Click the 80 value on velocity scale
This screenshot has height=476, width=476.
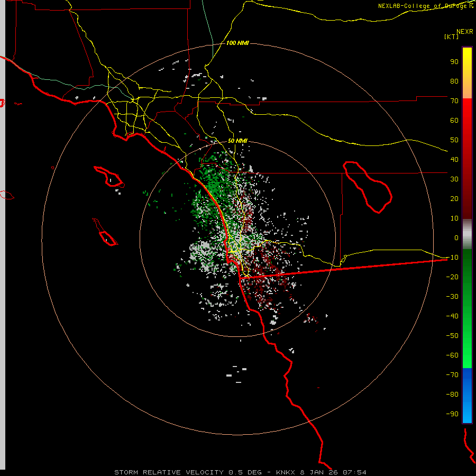(x=454, y=81)
